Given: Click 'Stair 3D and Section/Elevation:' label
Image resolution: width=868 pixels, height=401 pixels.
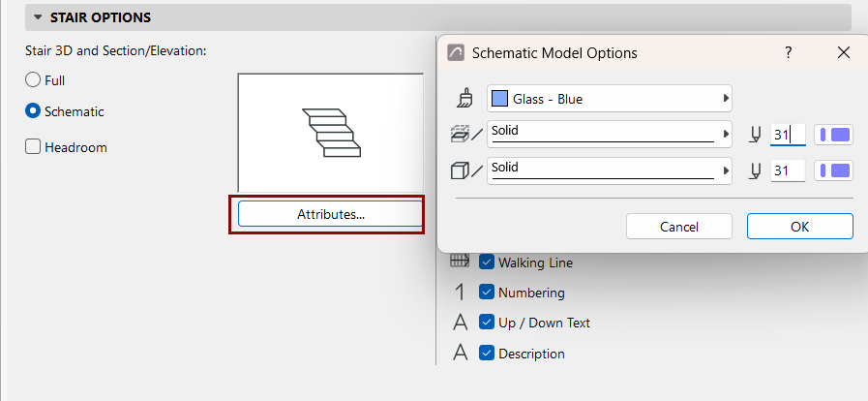Looking at the screenshot, I should pos(116,51).
